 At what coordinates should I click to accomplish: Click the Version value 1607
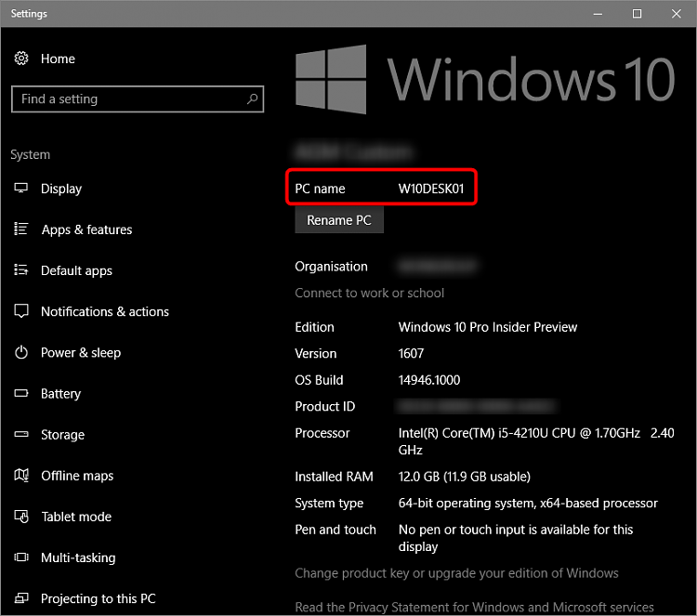411,353
